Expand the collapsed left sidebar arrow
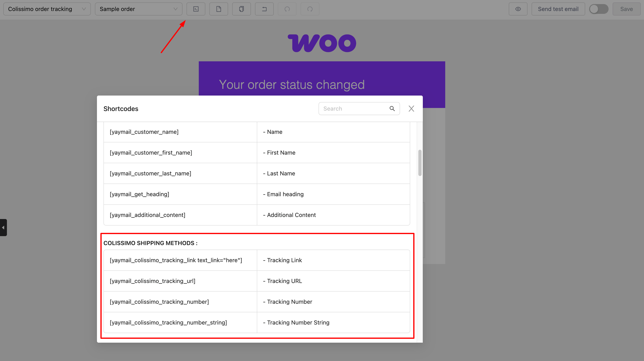The height and width of the screenshot is (361, 644). tap(3, 228)
